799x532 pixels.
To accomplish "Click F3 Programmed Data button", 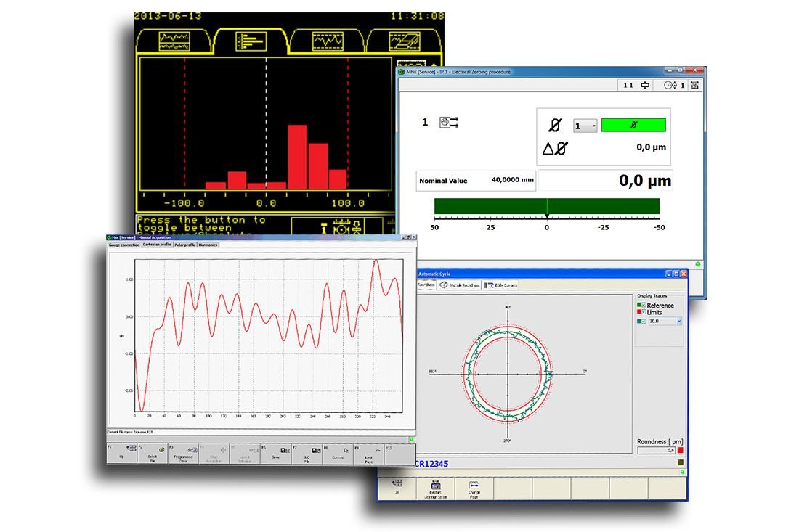I will click(x=184, y=453).
